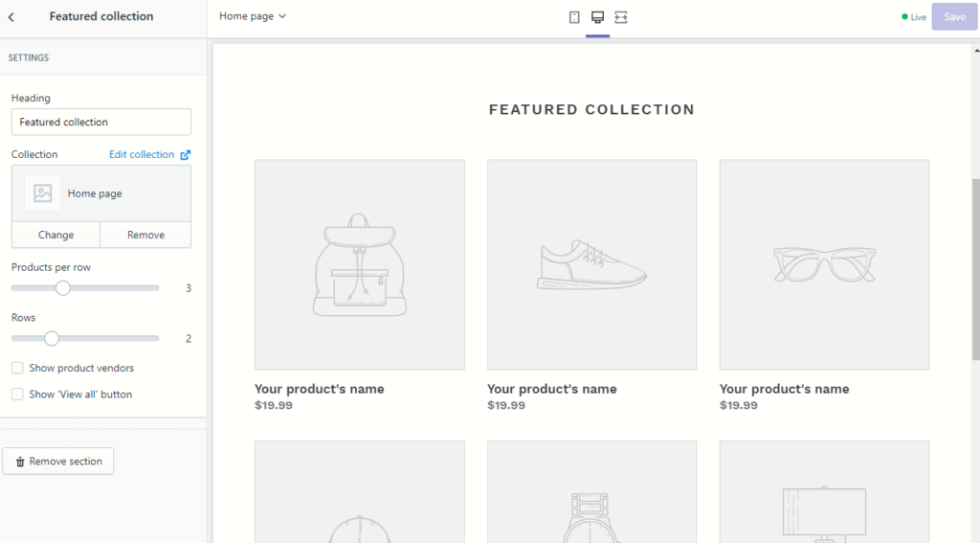Click the $19.99 price under the sneaker

[x=506, y=405]
